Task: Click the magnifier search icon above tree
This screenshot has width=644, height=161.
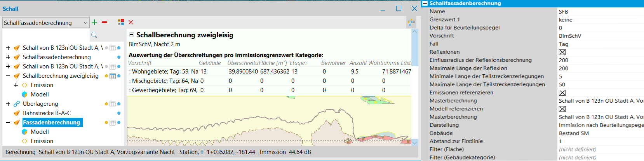Action: [94, 35]
